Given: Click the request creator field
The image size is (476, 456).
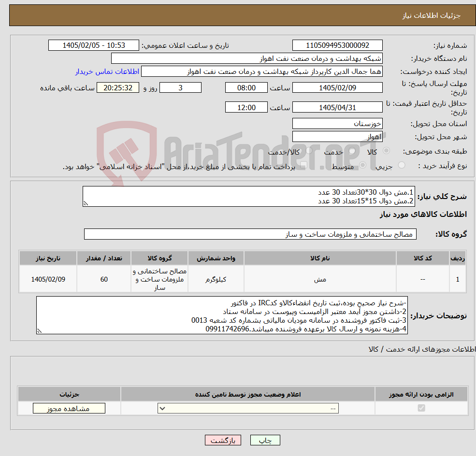Looking at the screenshot, I should tap(261, 71).
